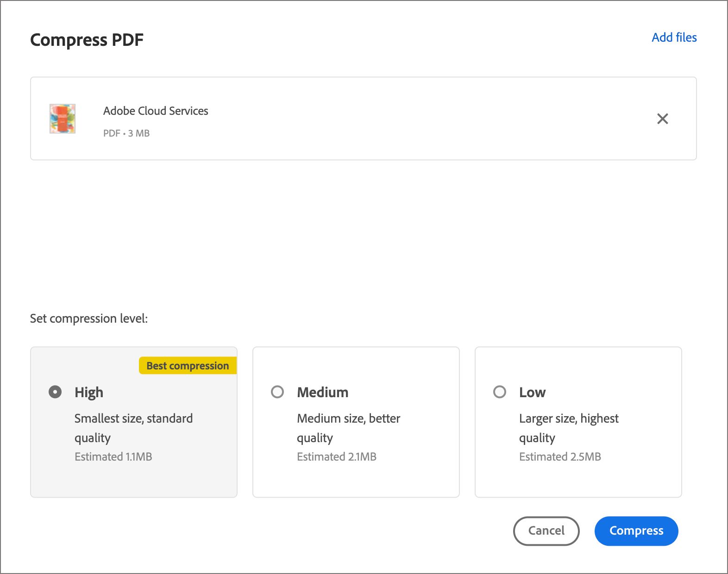Click 'Smallest size, standard quality' description

coord(134,428)
